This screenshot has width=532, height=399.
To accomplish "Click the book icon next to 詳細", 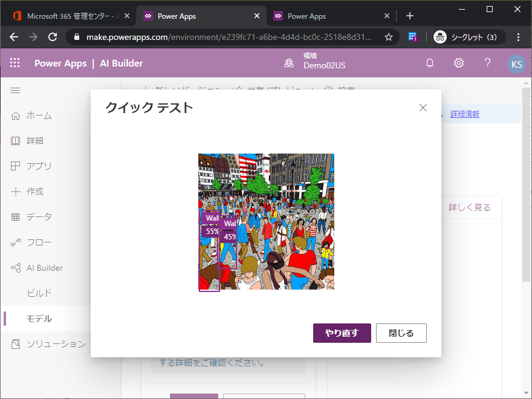I will click(16, 141).
